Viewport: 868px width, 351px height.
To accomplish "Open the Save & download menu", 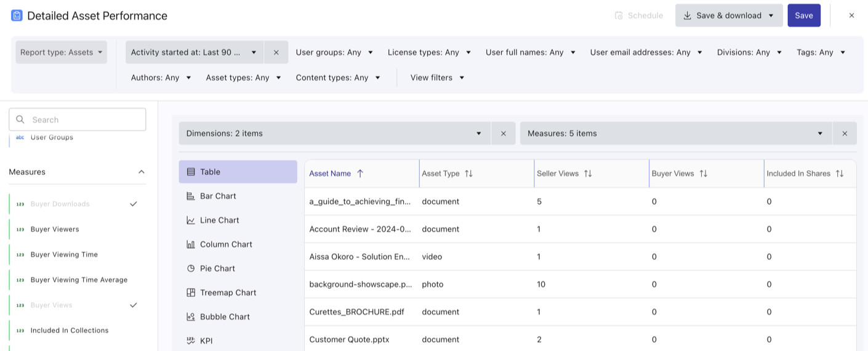I will click(728, 15).
